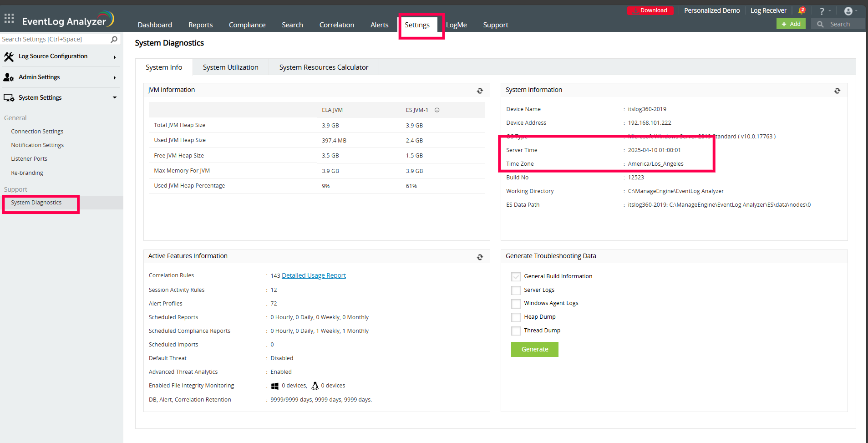This screenshot has width=868, height=443.
Task: Switch to System Info tab
Action: pos(164,67)
